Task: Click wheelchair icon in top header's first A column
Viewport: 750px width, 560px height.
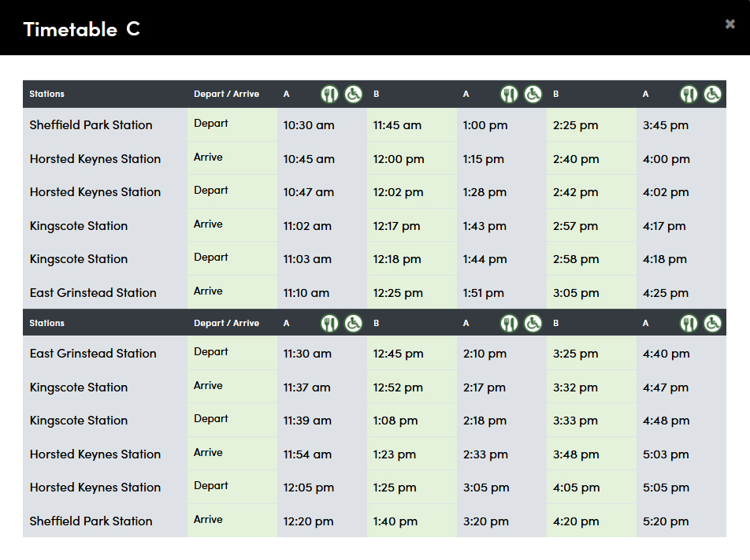Action: (x=353, y=95)
